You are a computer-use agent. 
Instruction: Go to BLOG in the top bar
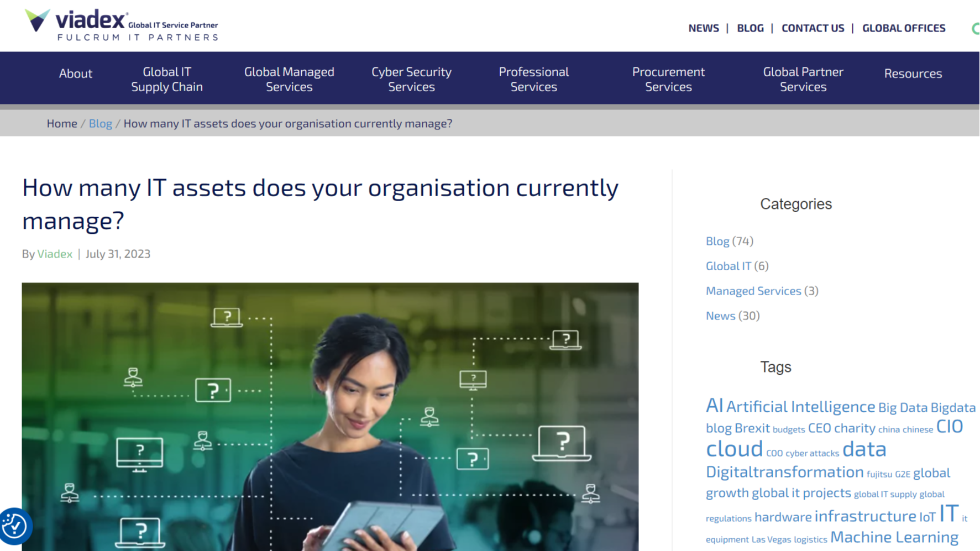[750, 28]
